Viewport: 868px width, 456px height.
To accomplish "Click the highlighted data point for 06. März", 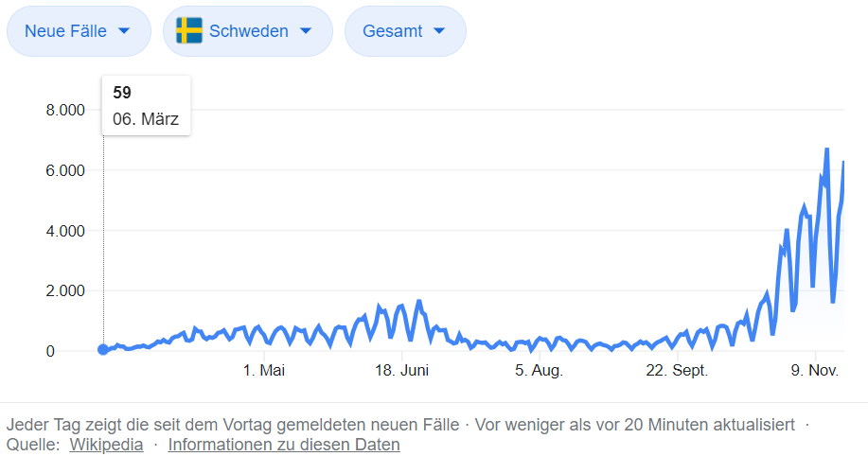I will point(103,349).
